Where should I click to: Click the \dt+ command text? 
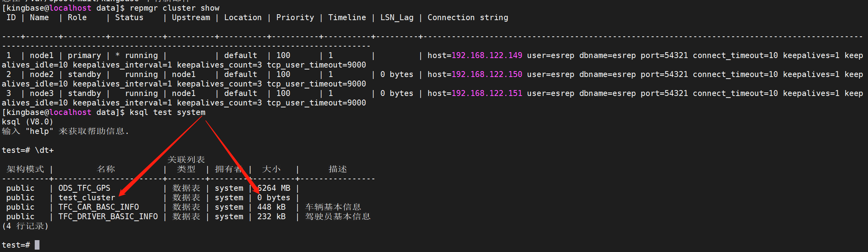click(x=44, y=150)
